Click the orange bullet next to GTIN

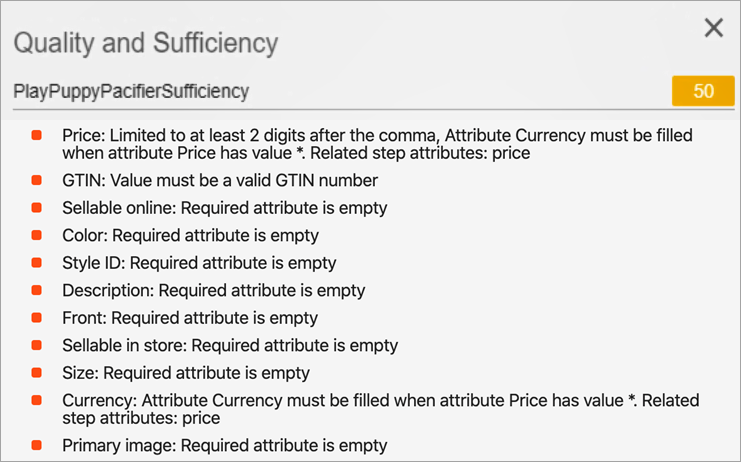[x=37, y=180]
